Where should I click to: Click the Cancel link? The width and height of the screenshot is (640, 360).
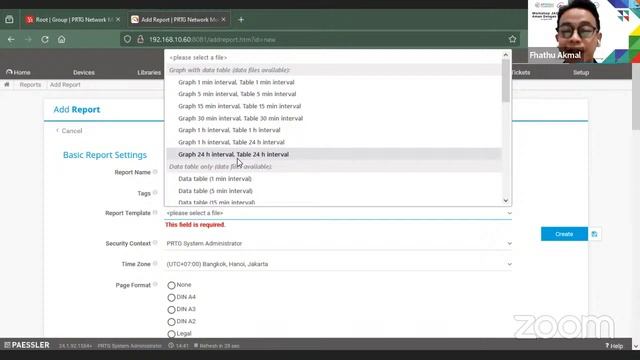[69, 131]
